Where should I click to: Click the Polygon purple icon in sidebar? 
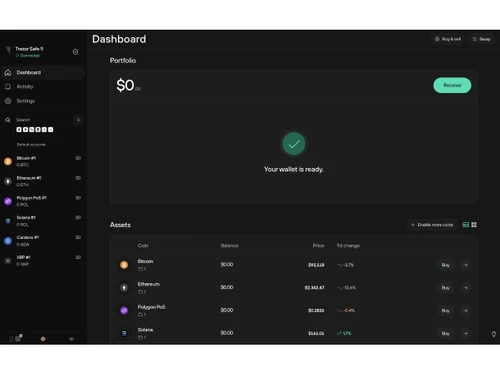(8, 201)
